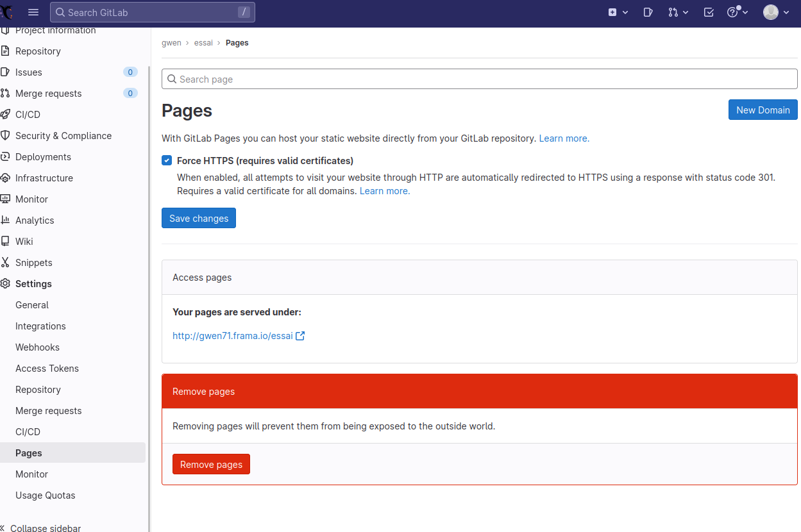The image size is (801, 532).
Task: Open the Help menu dropdown
Action: (x=738, y=12)
